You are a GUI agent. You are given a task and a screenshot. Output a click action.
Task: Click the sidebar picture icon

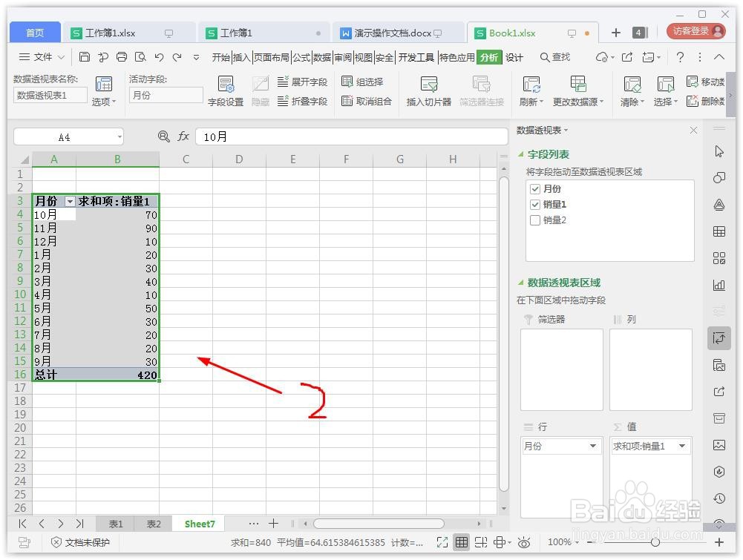[719, 445]
